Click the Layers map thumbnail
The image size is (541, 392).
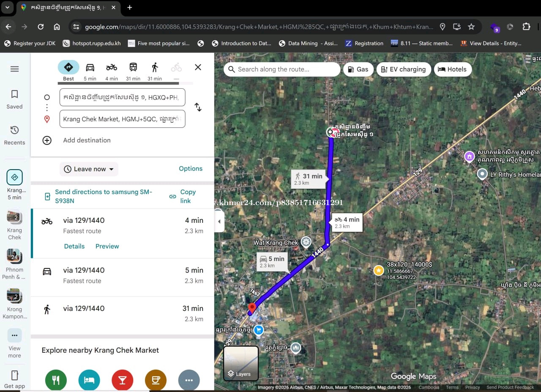[241, 363]
